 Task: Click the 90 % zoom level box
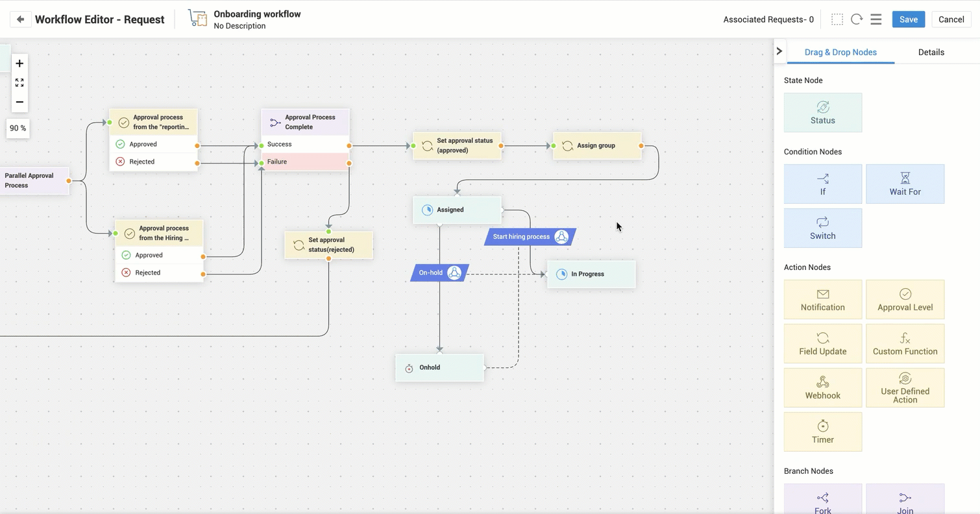point(18,128)
